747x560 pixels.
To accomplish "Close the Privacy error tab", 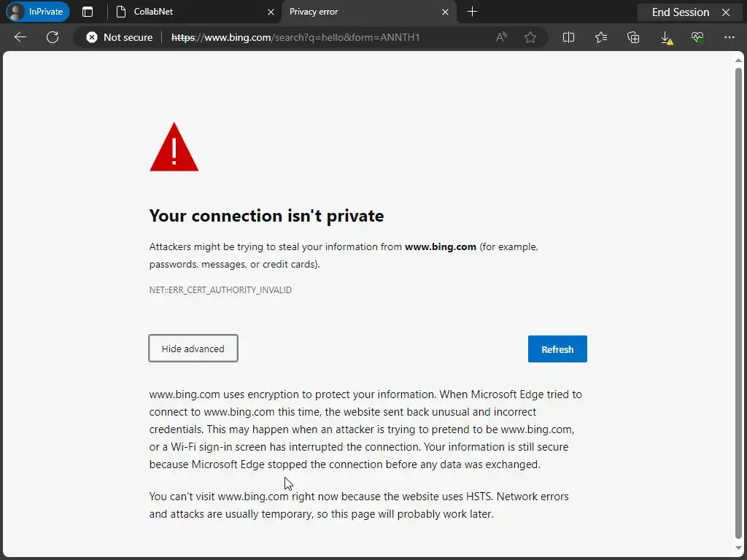I will [445, 12].
